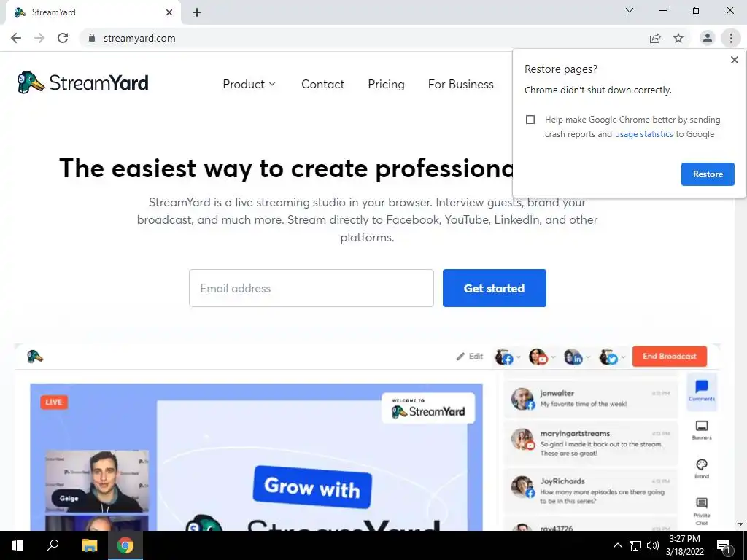Viewport: 747px width, 560px height.
Task: Click the browser forward arrow
Action: point(39,38)
